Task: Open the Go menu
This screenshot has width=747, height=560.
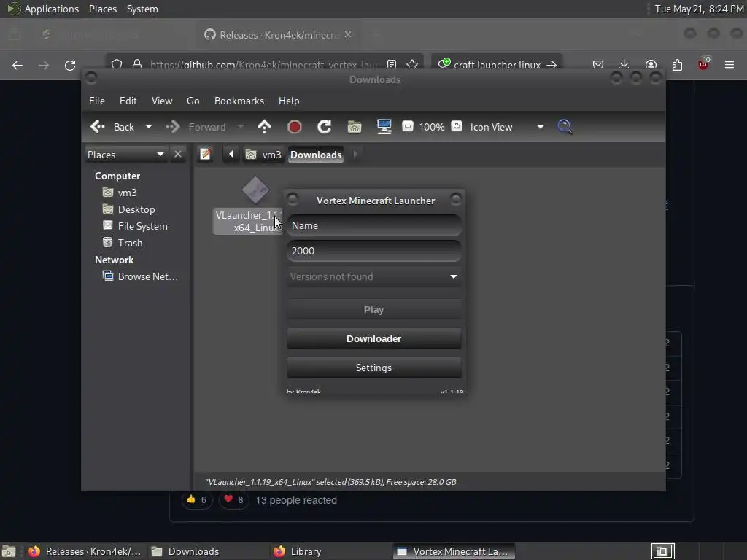Action: point(193,101)
